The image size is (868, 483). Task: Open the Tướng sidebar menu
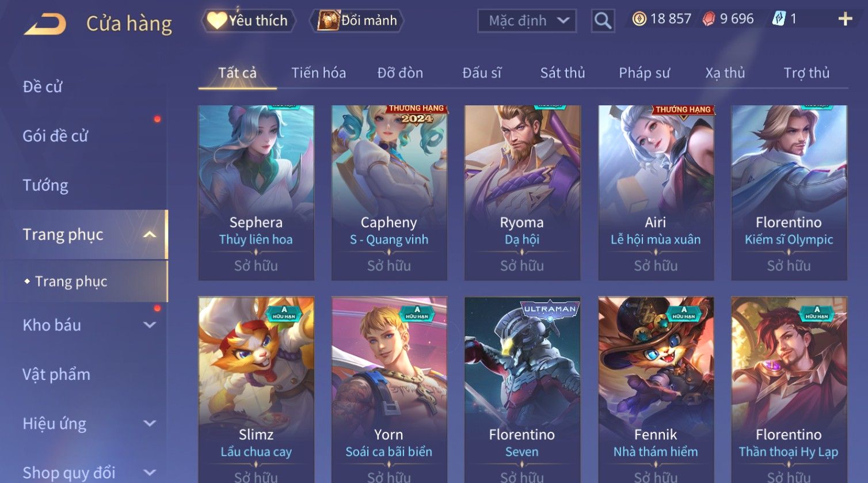[x=45, y=185]
